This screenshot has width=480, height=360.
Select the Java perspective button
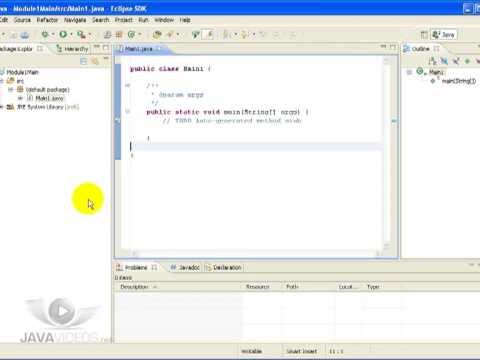[x=444, y=35]
